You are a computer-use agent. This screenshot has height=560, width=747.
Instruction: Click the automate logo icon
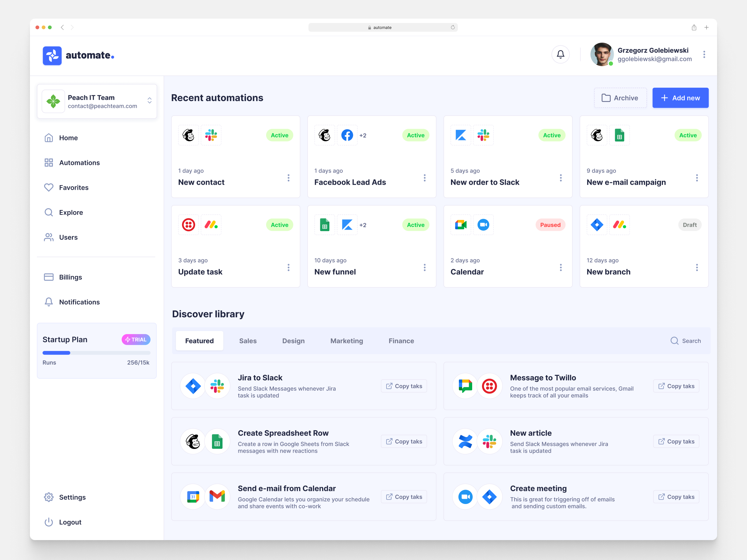[52, 55]
